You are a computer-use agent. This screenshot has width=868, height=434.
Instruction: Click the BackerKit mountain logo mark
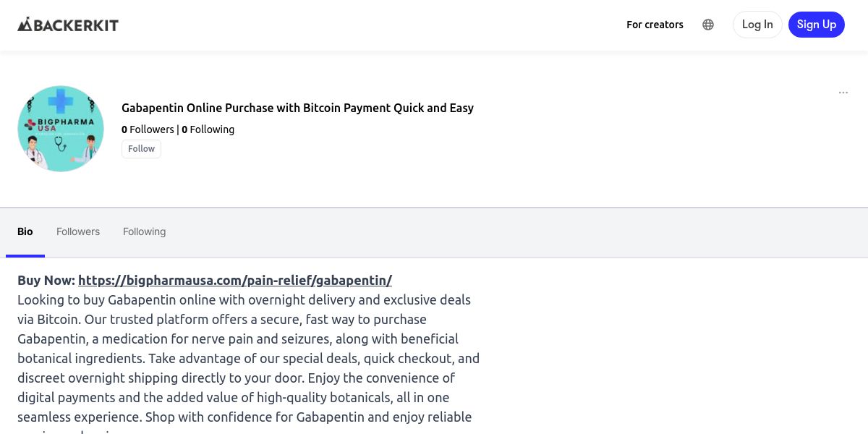25,25
